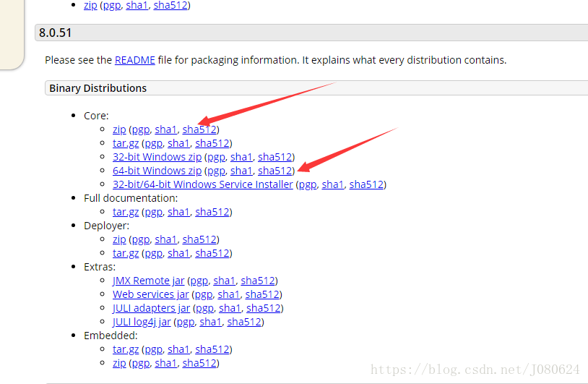Open sha512 for JULI adapters jar

(x=264, y=308)
